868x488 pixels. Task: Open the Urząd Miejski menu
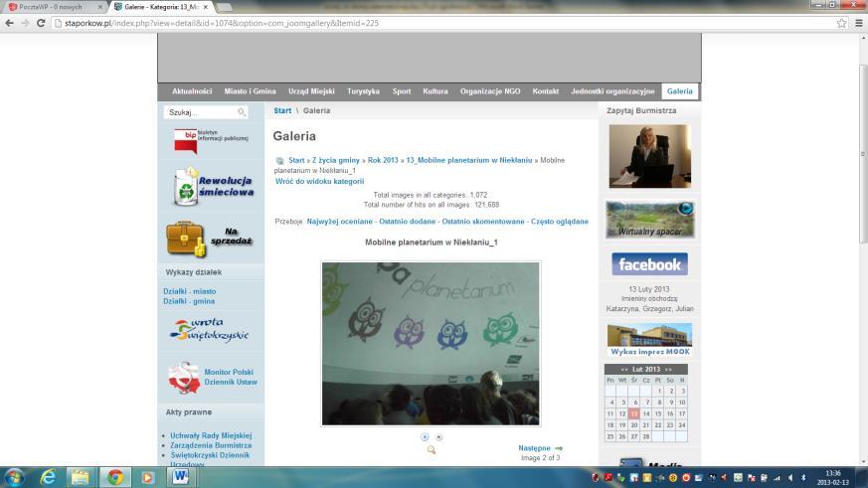[311, 91]
